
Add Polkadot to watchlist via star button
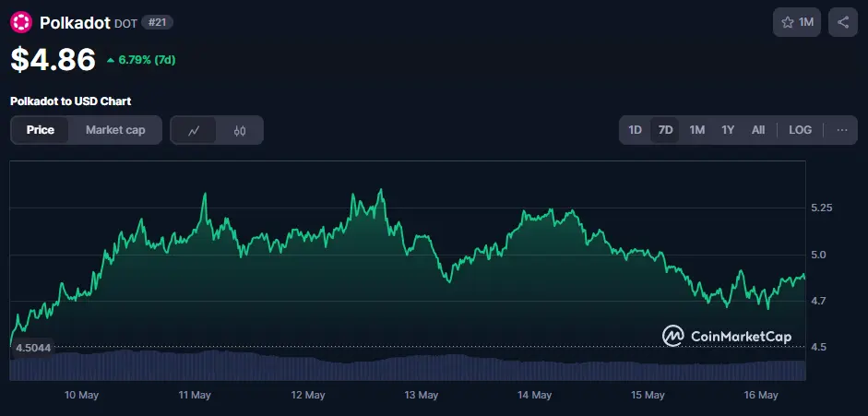797,22
